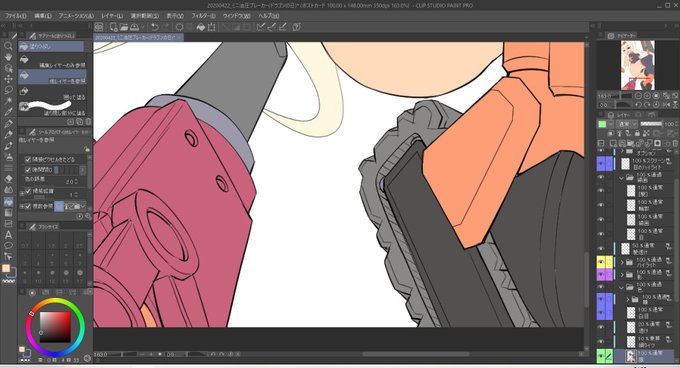Open the ファイル menu
Image resolution: width=680 pixels, height=368 pixels.
point(16,16)
